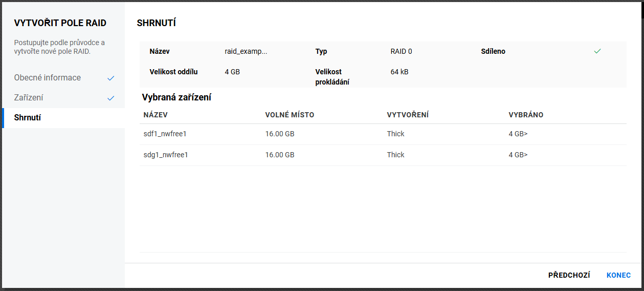Sort by NÁZEV column header
The image size is (644, 291).
pyautogui.click(x=156, y=115)
